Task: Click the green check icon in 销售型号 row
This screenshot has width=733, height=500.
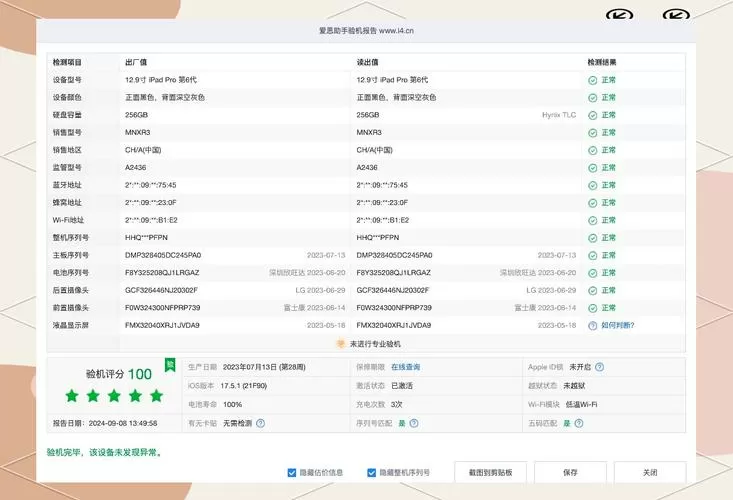Action: click(592, 133)
